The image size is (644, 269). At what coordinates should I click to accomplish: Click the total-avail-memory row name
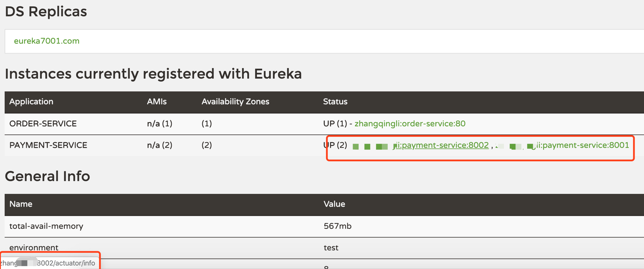(x=46, y=226)
